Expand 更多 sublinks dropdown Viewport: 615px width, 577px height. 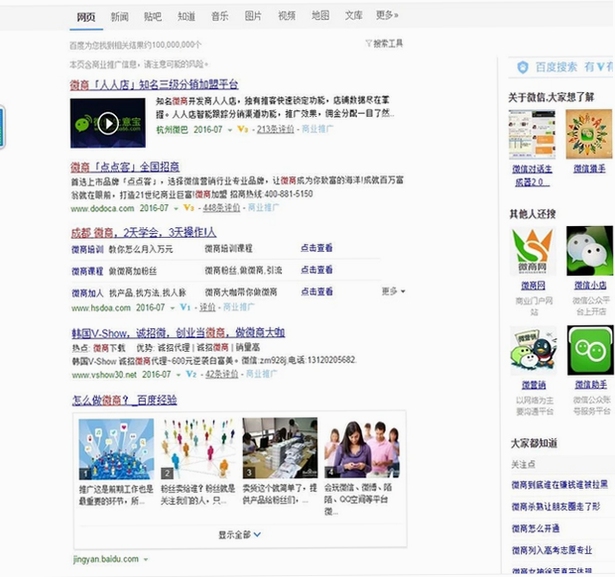[393, 291]
